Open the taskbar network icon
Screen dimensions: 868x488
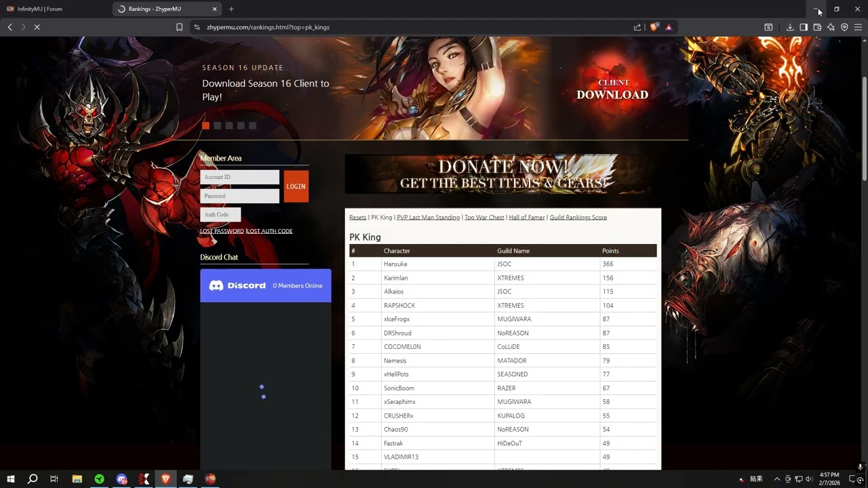point(799,479)
